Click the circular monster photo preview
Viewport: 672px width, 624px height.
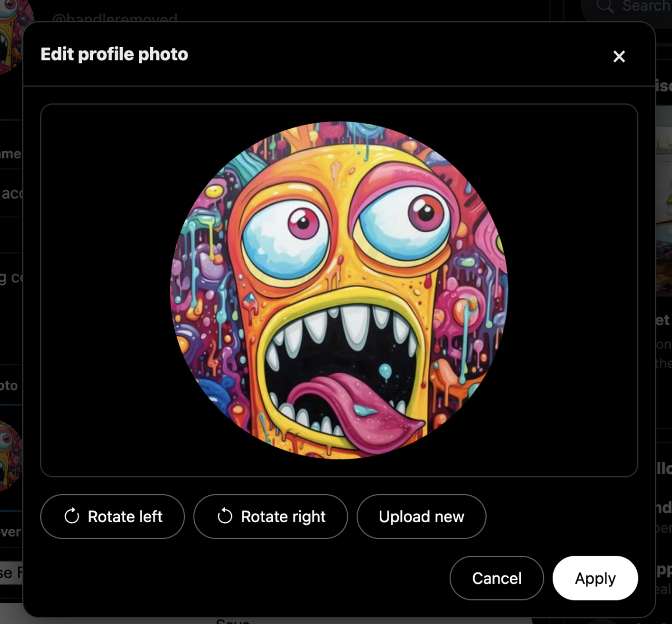pos(339,290)
